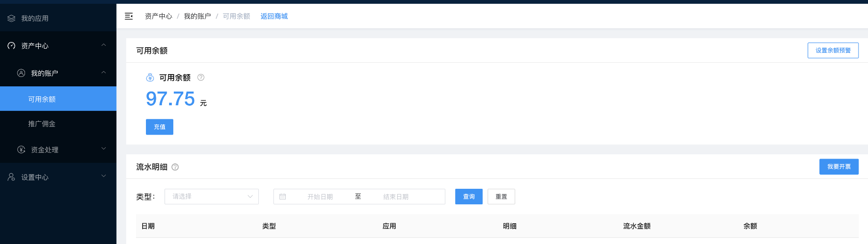Click the 流水金额 column header

pyautogui.click(x=637, y=226)
